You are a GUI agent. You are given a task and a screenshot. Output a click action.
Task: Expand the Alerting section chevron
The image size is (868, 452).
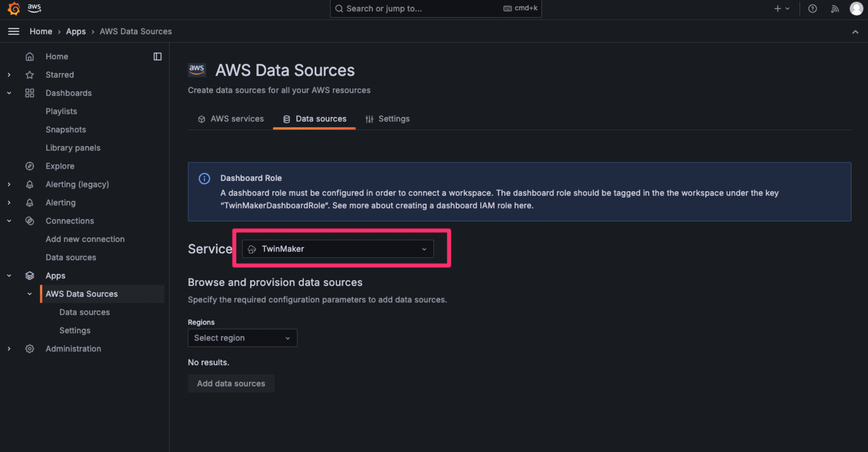pyautogui.click(x=9, y=203)
